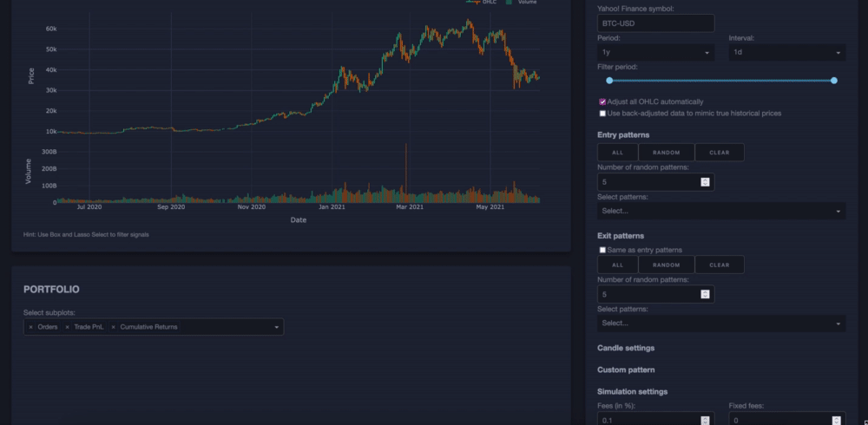Click the stepper on Entry random patterns field
The height and width of the screenshot is (425, 868).
click(705, 182)
